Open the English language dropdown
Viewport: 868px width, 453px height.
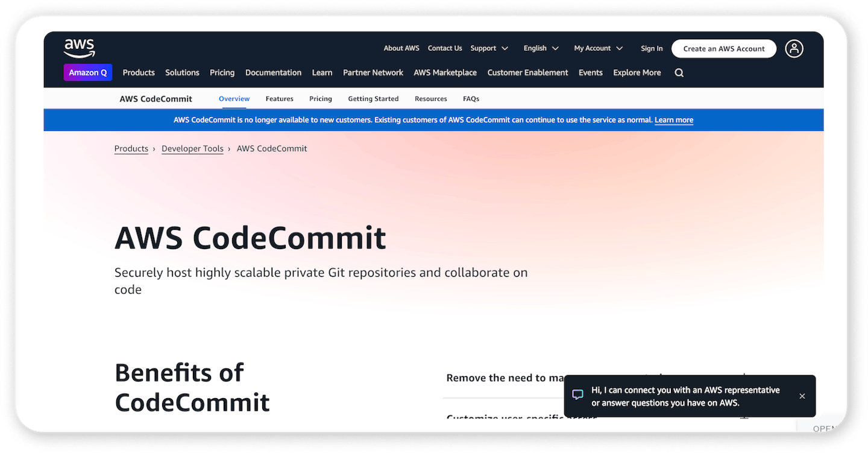pos(539,48)
